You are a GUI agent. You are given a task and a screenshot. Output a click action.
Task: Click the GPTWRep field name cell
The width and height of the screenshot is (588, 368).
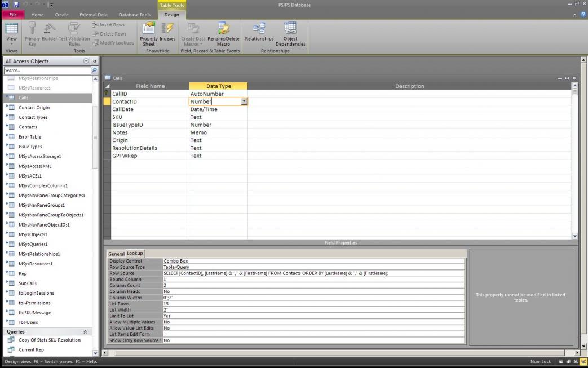[150, 156]
